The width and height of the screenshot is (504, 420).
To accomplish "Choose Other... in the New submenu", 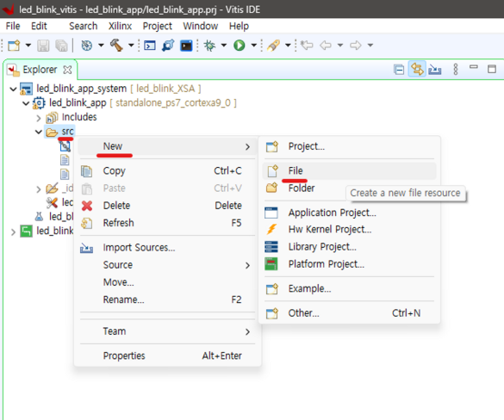I will tap(349, 313).
